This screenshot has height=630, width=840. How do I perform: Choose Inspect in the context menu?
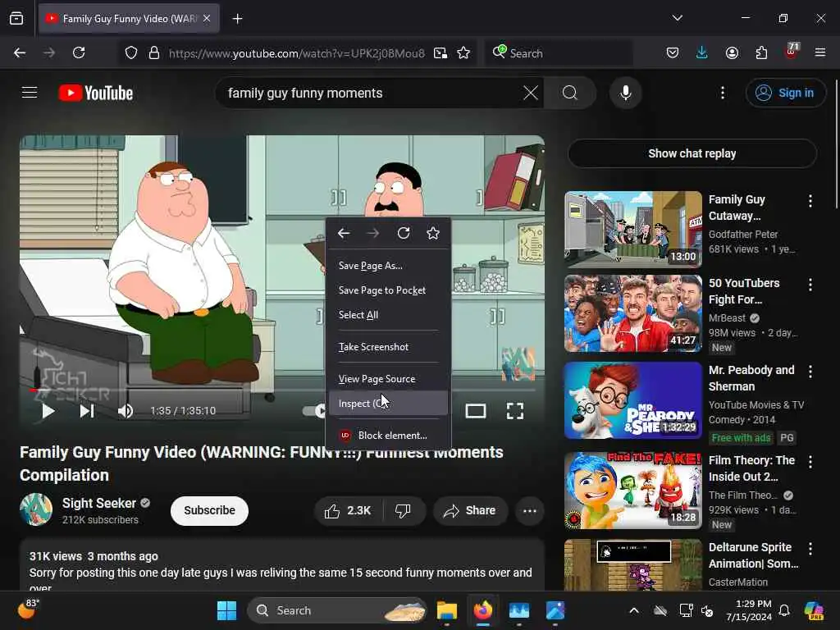tap(388, 404)
